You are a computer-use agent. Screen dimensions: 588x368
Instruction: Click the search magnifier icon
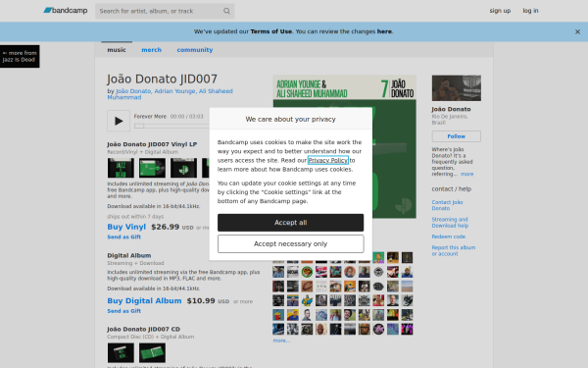[x=226, y=11]
